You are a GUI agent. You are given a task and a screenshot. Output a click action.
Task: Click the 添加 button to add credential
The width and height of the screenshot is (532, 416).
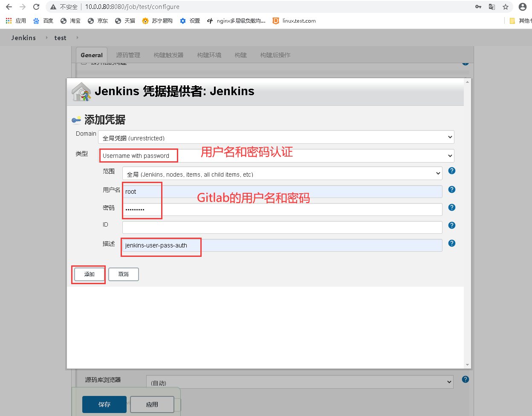[89, 274]
